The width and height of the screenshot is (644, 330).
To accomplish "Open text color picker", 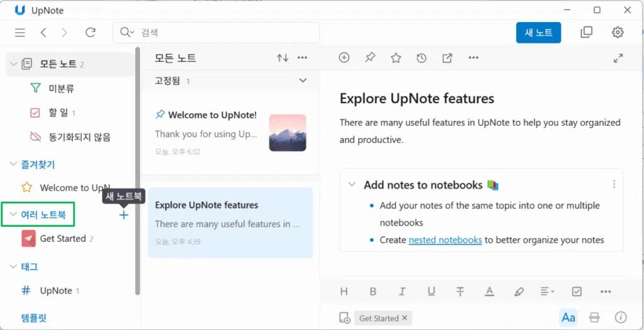I will point(489,292).
